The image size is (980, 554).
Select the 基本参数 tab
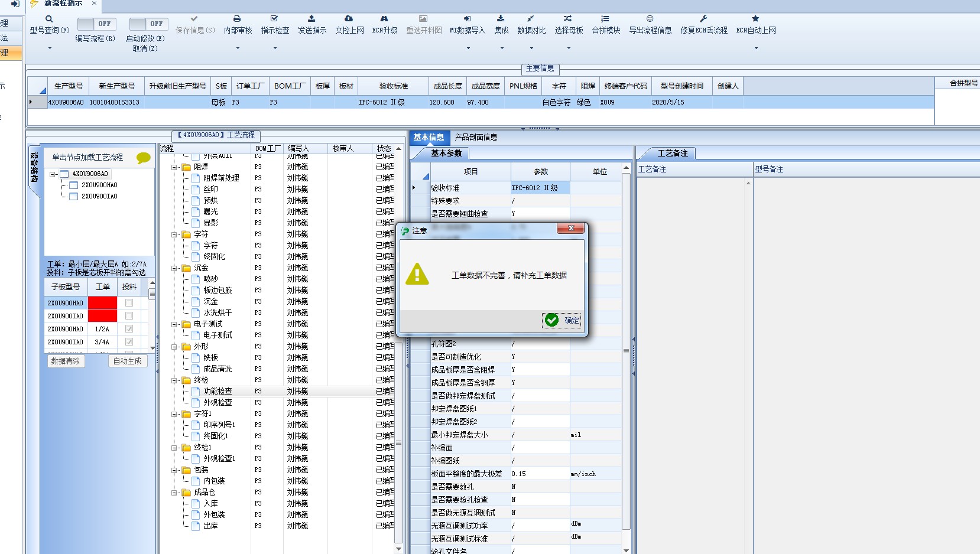[x=446, y=154]
